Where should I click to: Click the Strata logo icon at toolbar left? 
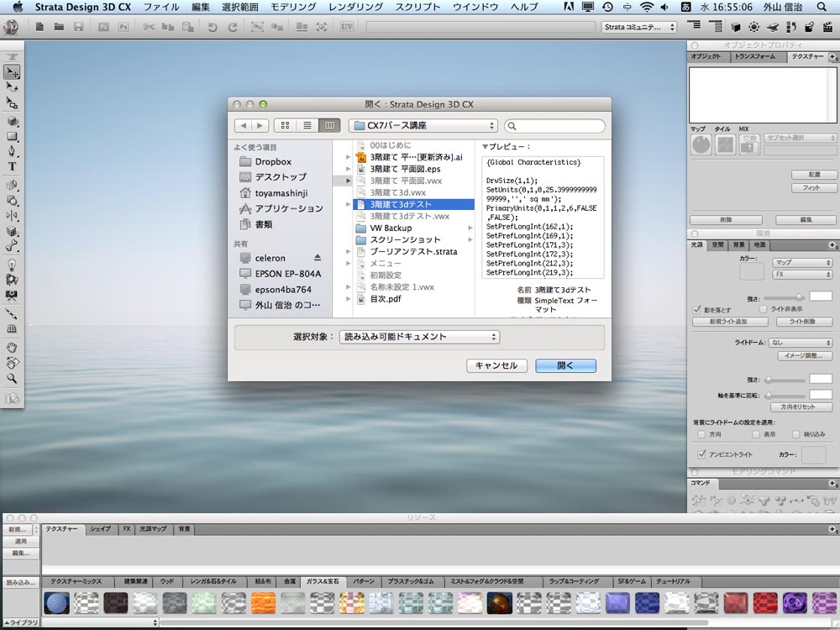tap(11, 27)
